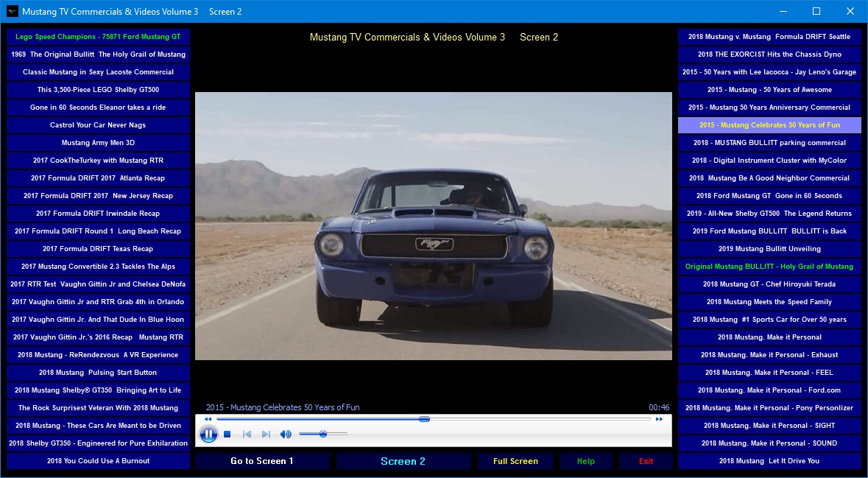Image resolution: width=868 pixels, height=478 pixels.
Task: Play 2018 Mustang ReRendezvous A VR Experience
Action: [x=98, y=355]
